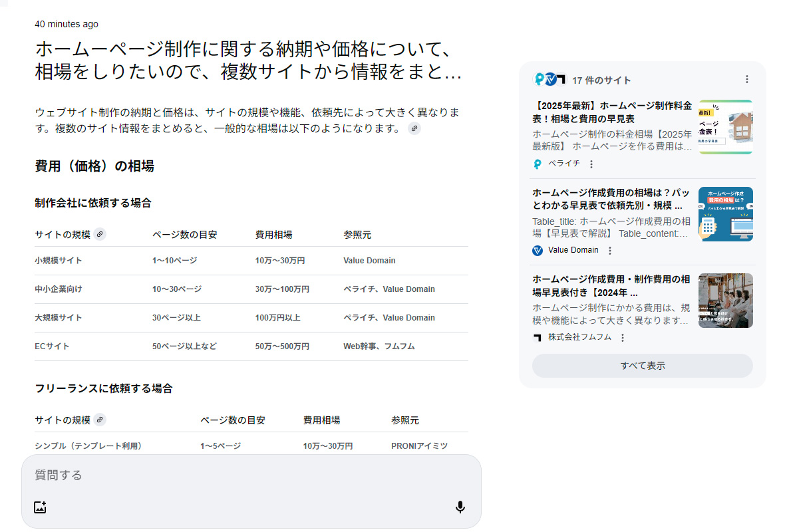785x532 pixels.
Task: Open the フムフム 相場早見表付き article link
Action: (x=612, y=285)
